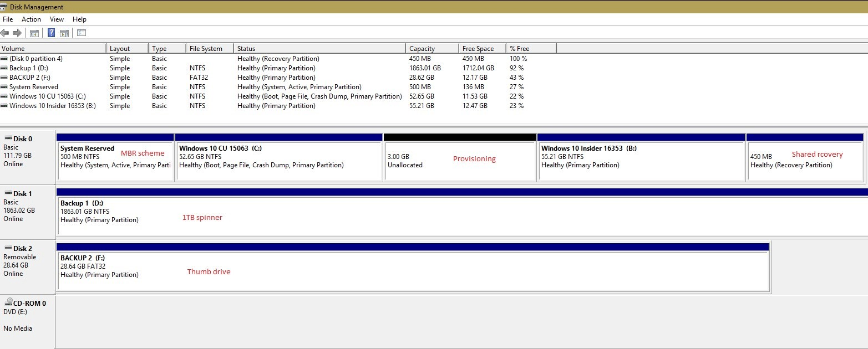The width and height of the screenshot is (868, 349).
Task: Toggle the Show/Hide Console Tree toolbar icon
Action: pos(34,33)
